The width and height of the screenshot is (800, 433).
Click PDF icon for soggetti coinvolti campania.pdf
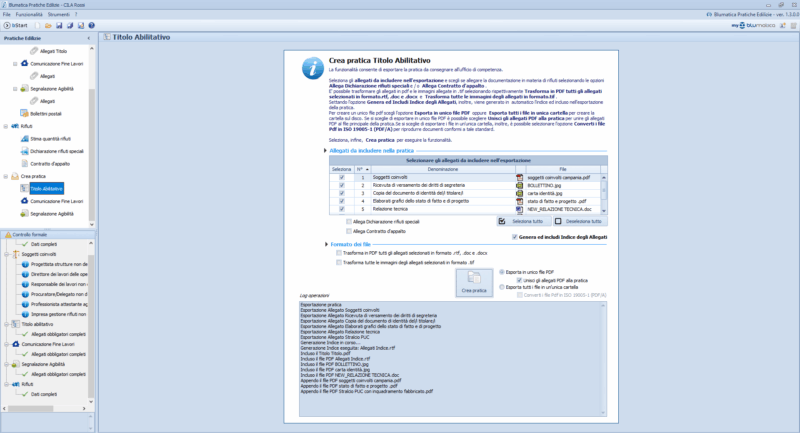520,176
